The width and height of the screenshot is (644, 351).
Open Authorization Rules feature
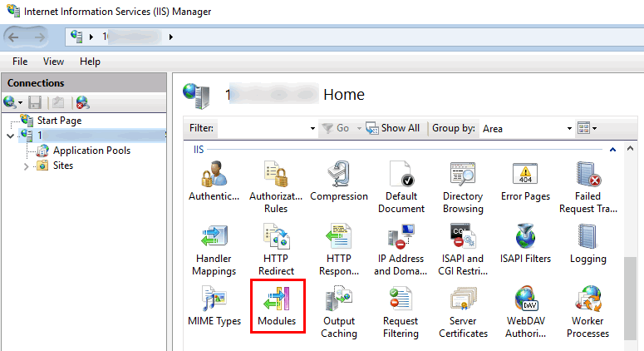[276, 187]
